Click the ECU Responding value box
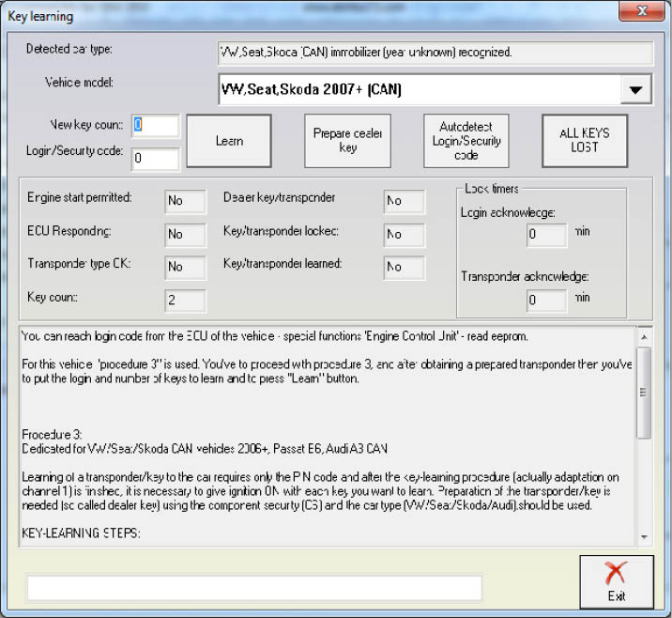This screenshot has height=618, width=672. [x=185, y=234]
